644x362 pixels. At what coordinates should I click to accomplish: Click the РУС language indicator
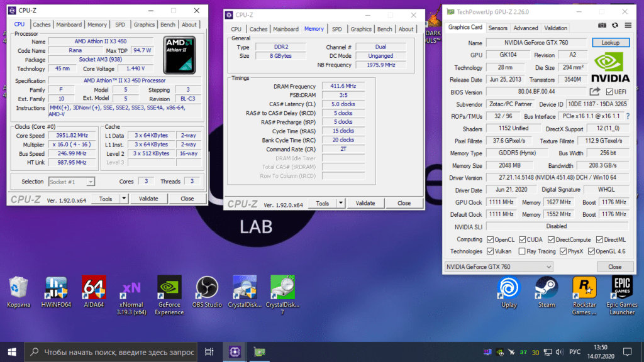pyautogui.click(x=575, y=352)
